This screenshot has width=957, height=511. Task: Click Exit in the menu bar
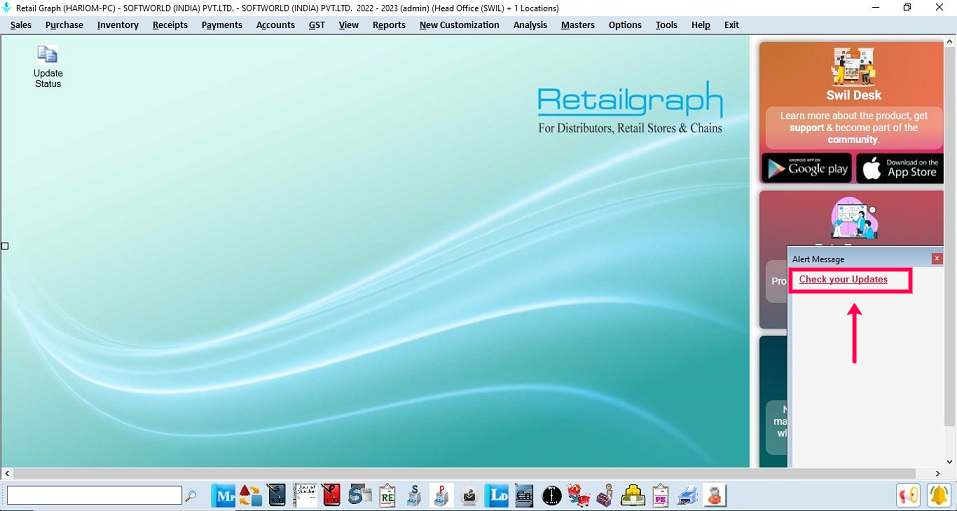click(x=731, y=25)
